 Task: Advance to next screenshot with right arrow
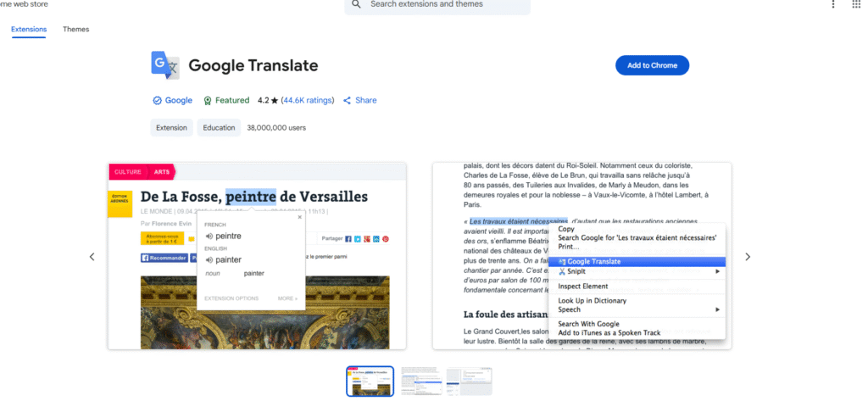coord(748,257)
